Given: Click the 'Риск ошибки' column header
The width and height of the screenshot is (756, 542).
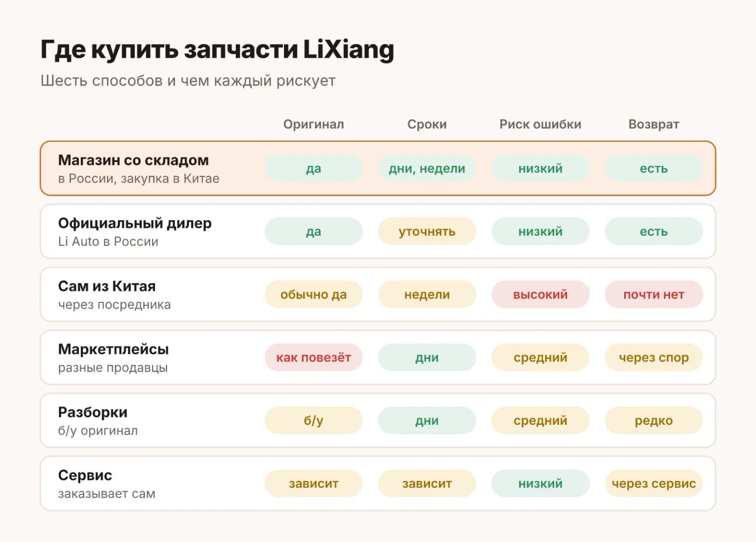Looking at the screenshot, I should (x=540, y=124).
